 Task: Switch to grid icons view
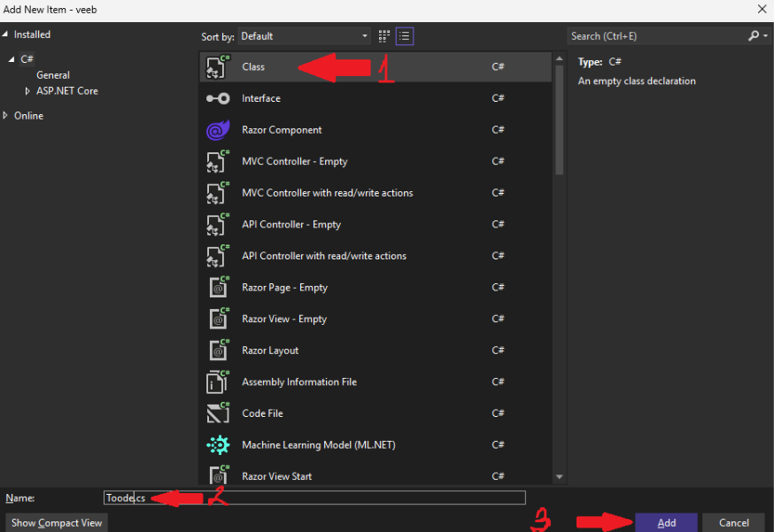[384, 36]
